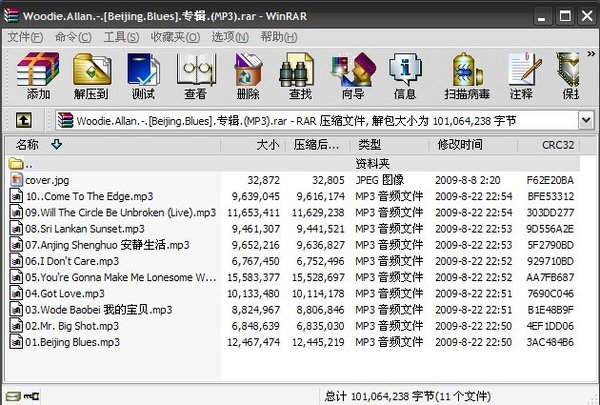The image size is (600, 405).
Task: Click icon of 08.Sri Lankan Sunset.mp3
Action: tap(16, 229)
